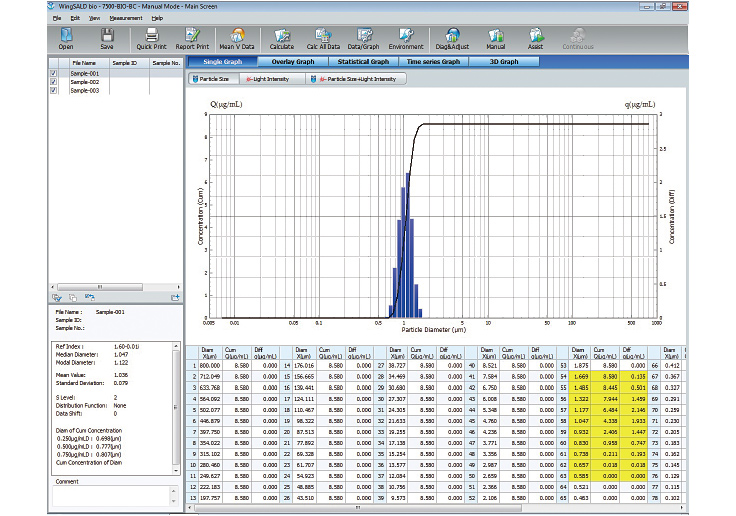The width and height of the screenshot is (736, 516).
Task: Switch to the Overlay Graph tab
Action: click(x=292, y=62)
